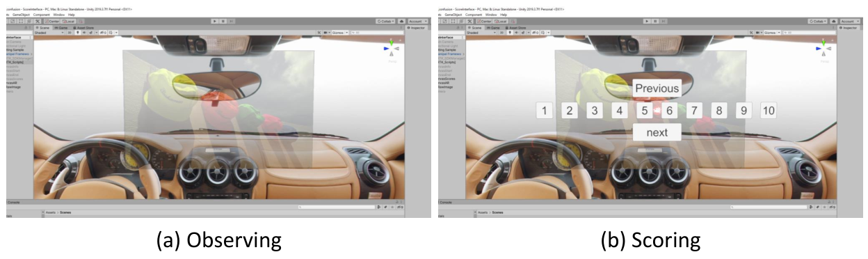Screen dimensions: 868x259
Task: Open the Account dropdown in Observing screenshot
Action: 418,21
